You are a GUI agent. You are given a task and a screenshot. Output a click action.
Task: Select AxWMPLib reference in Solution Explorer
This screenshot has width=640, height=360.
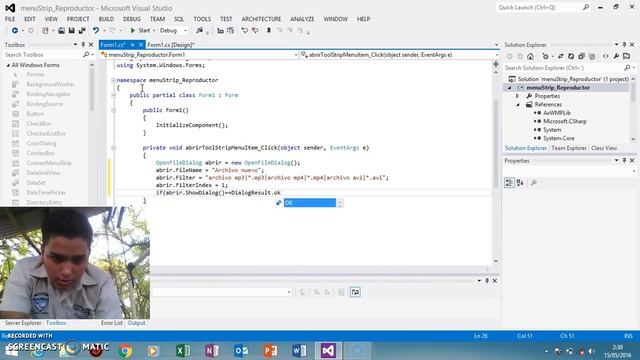coord(557,113)
